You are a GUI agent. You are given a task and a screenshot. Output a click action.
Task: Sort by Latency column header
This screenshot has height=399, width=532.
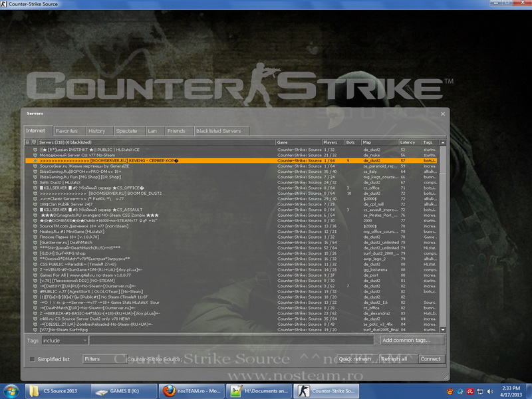(410, 142)
